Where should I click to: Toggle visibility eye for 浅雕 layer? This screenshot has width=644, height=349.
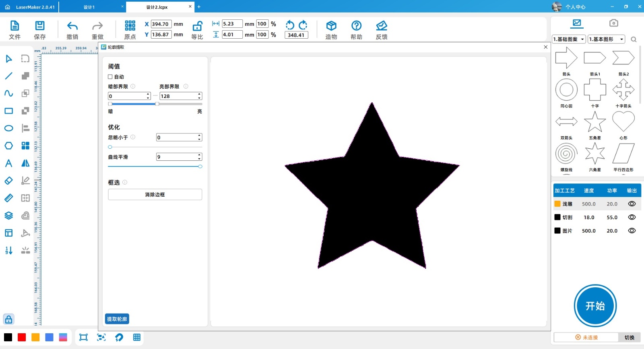pyautogui.click(x=632, y=204)
